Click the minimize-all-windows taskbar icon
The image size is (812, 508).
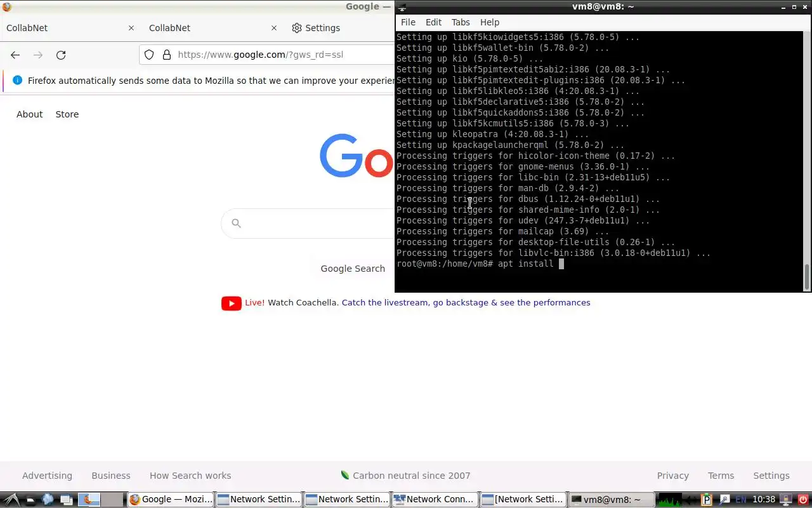click(x=66, y=500)
